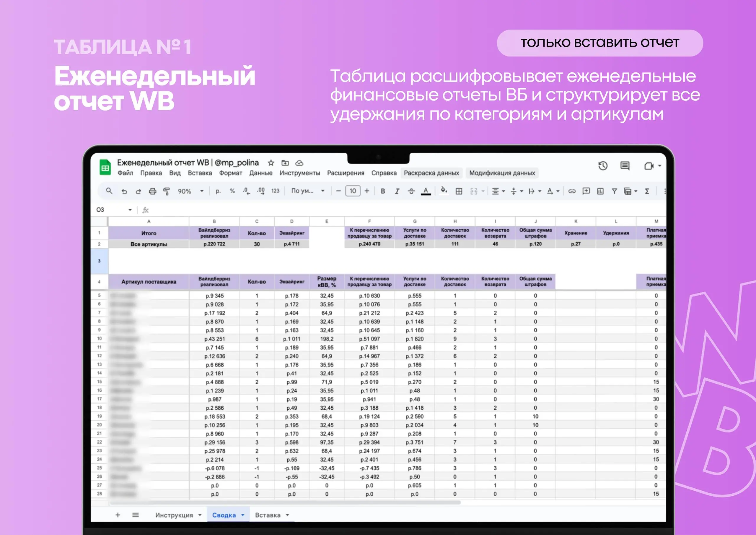
Task: Click the merge cells icon
Action: (474, 191)
